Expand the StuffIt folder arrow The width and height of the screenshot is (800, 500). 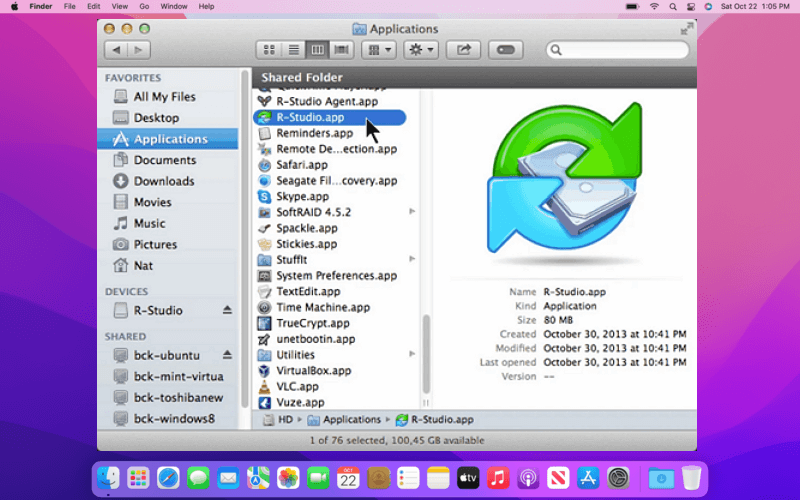tap(412, 259)
